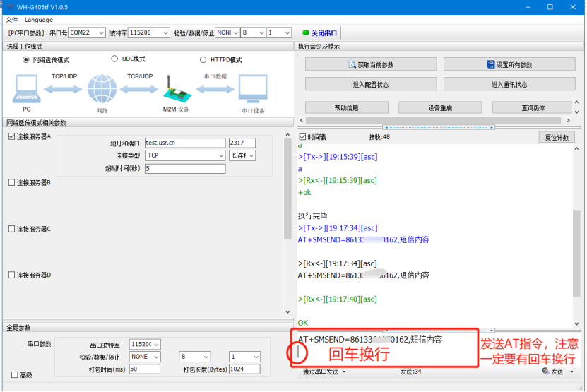Toggle the 时间戳 timestamp checkbox
Viewport: 587px width, 392px height.
302,137
